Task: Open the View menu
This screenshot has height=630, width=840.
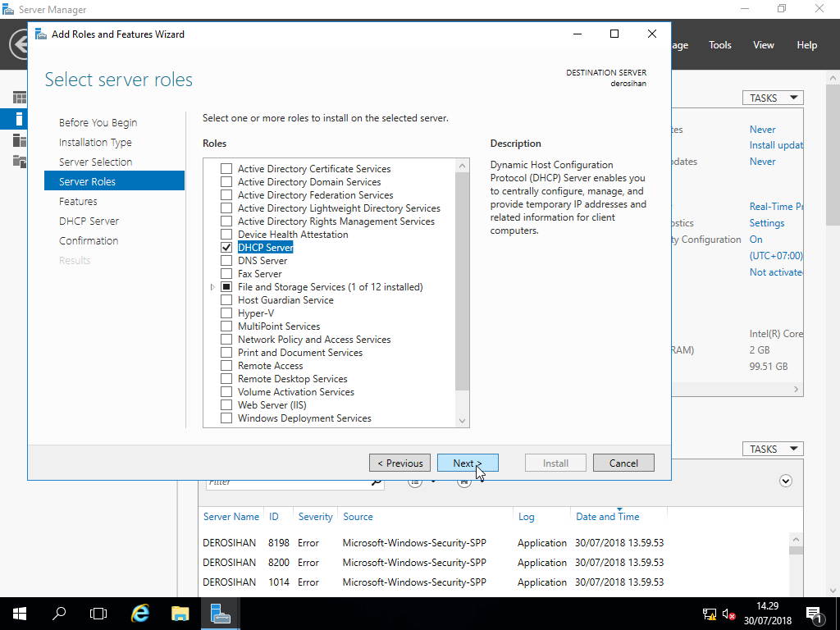Action: pyautogui.click(x=764, y=45)
